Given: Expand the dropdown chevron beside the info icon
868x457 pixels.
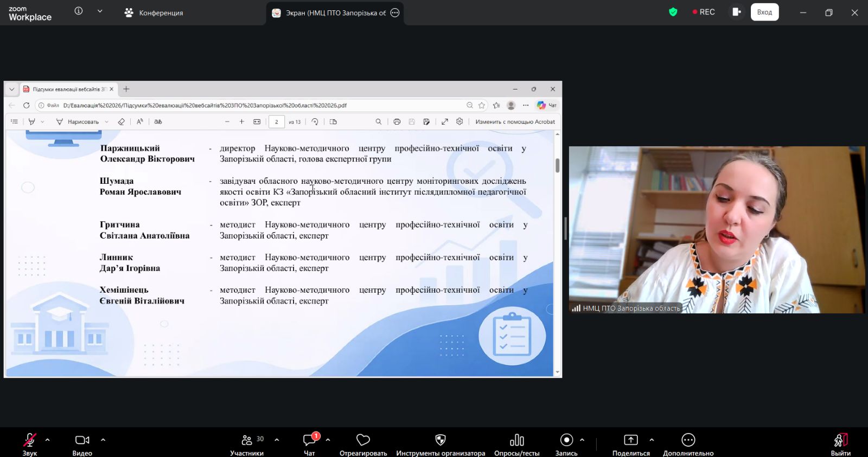Looking at the screenshot, I should (x=100, y=11).
